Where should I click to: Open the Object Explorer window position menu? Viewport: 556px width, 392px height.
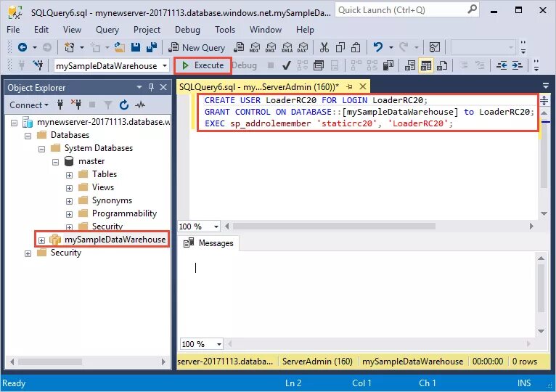(139, 87)
